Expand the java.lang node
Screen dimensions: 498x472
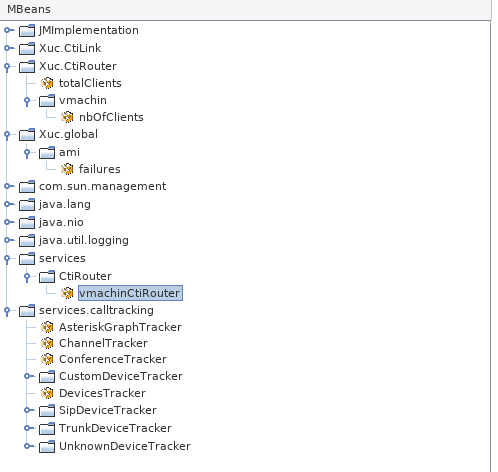point(8,204)
